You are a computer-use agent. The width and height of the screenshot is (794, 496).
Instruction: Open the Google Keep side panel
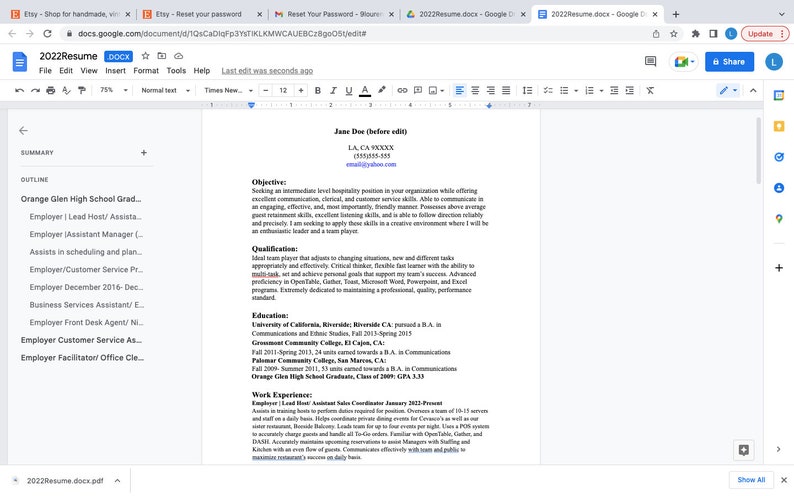[779, 126]
